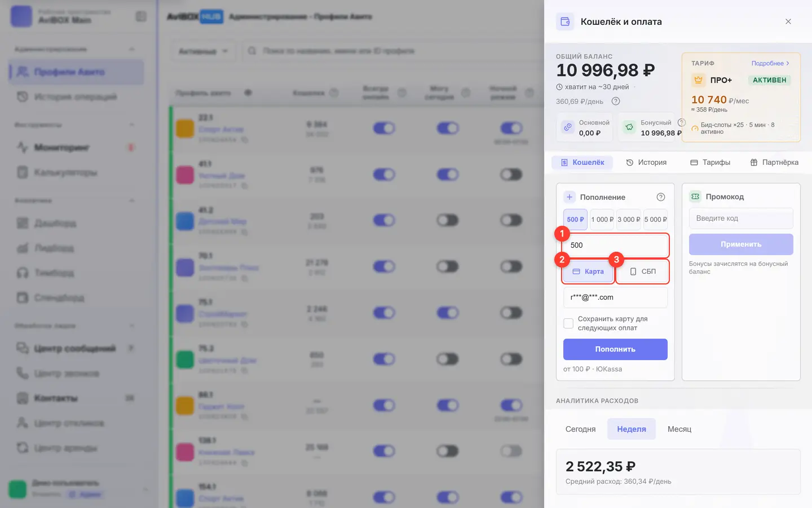Click the ticket icon next to Промокод
812x508 pixels.
tap(695, 196)
